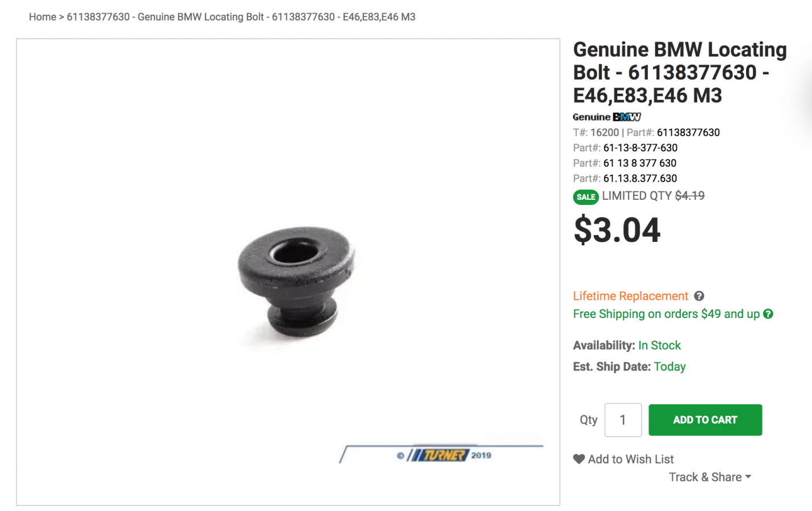Go to Home in breadcrumb

(x=43, y=17)
